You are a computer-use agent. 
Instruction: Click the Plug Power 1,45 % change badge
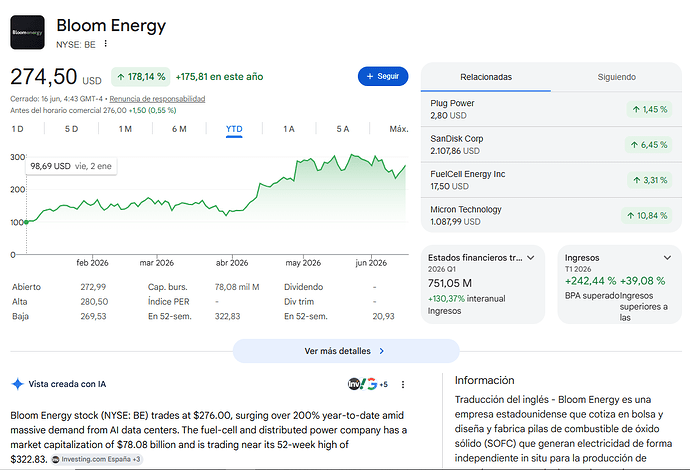click(650, 109)
